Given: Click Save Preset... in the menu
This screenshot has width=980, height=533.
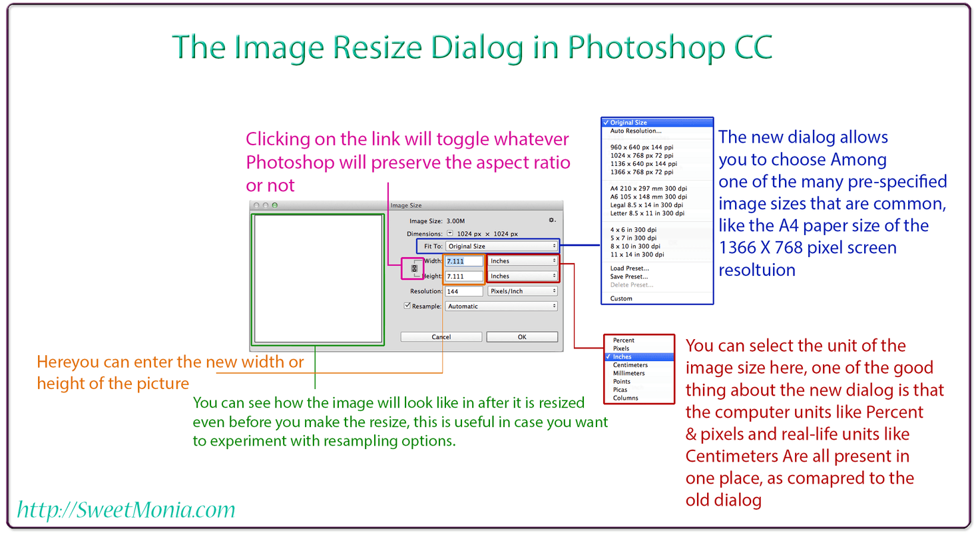Looking at the screenshot, I should pos(657,276).
